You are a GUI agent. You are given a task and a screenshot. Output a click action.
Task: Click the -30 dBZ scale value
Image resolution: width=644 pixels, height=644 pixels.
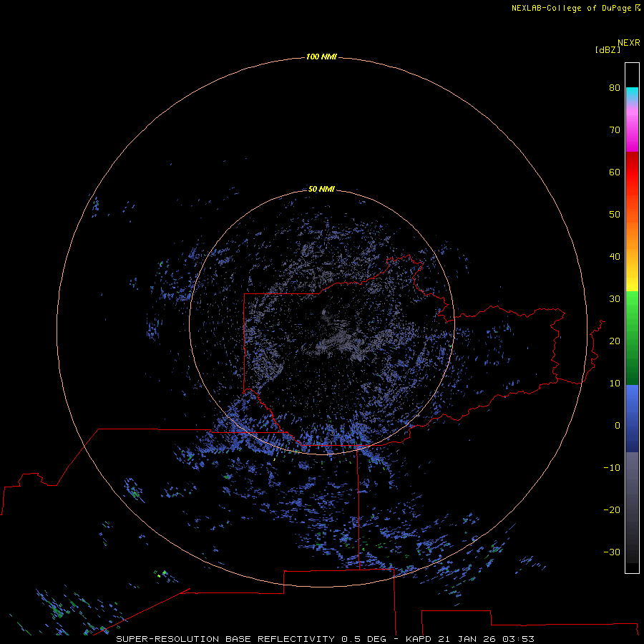[x=612, y=552]
